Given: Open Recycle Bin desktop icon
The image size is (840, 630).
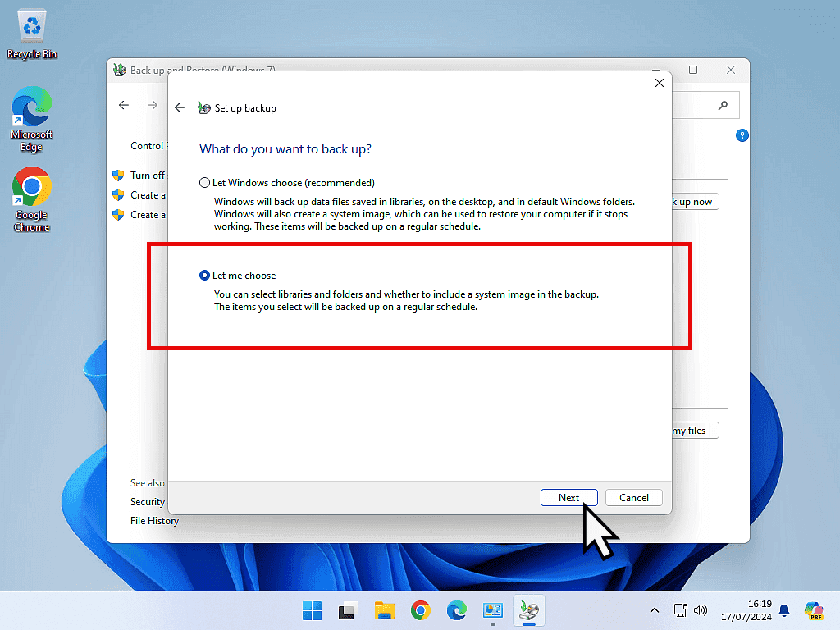Looking at the screenshot, I should (x=32, y=34).
